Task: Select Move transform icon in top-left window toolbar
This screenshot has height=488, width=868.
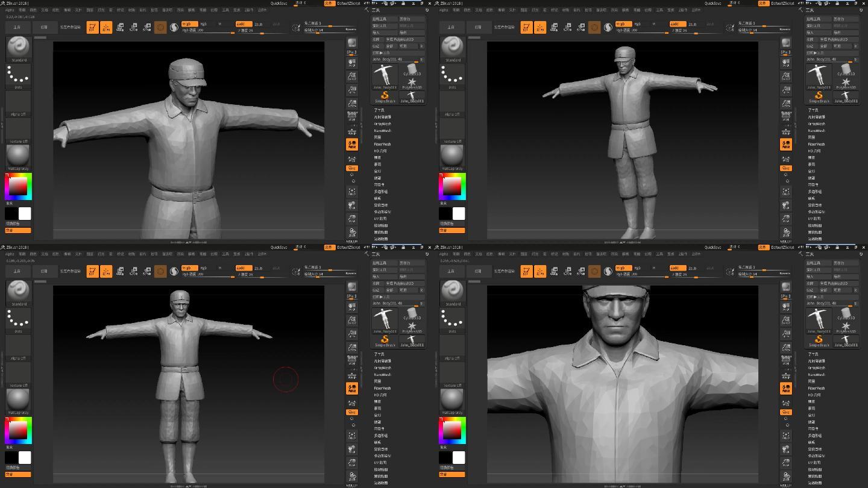Action: [x=120, y=27]
